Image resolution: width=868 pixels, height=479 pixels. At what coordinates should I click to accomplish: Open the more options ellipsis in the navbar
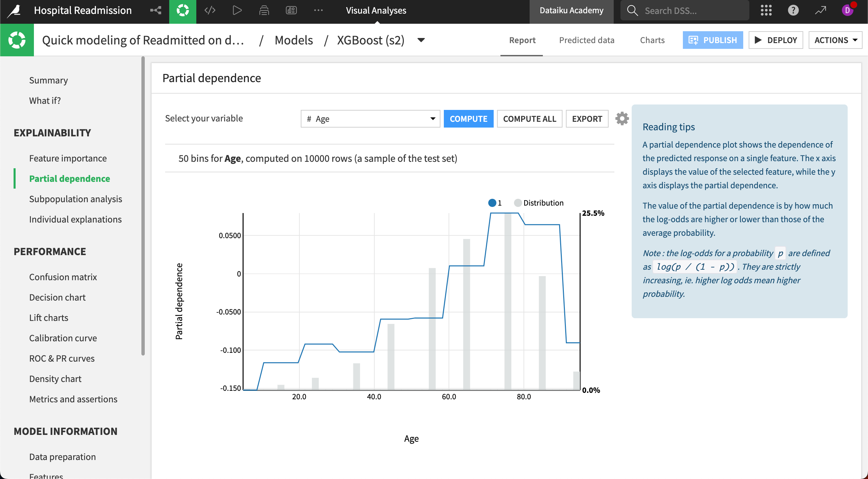click(318, 10)
